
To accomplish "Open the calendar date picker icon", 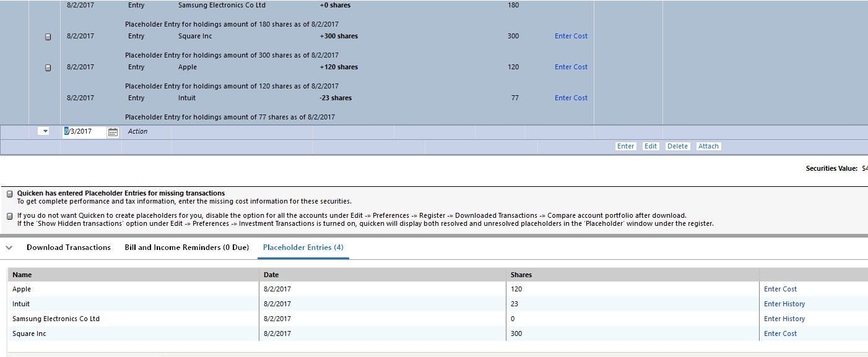I will 113,132.
